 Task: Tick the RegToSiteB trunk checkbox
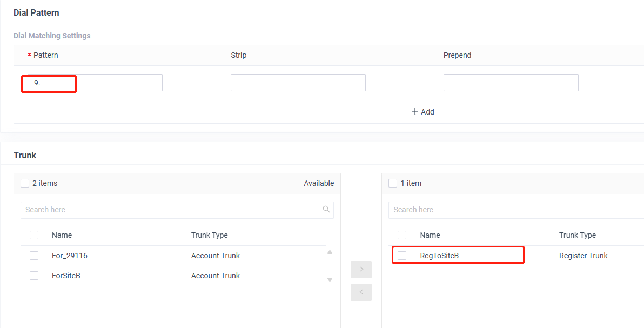click(x=402, y=256)
